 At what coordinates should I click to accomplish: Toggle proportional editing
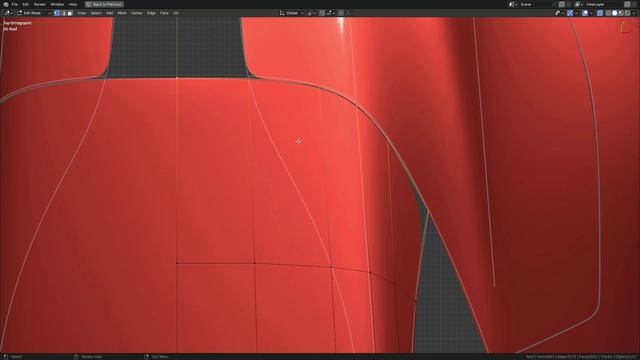(x=341, y=13)
